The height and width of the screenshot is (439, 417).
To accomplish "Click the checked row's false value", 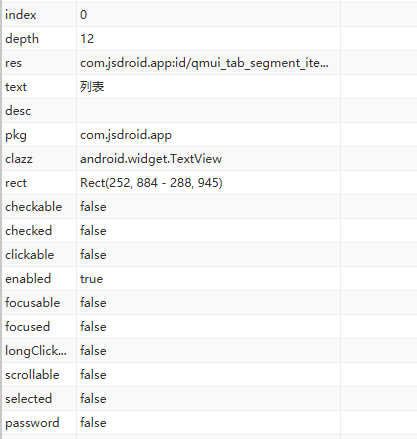I will click(x=93, y=231).
